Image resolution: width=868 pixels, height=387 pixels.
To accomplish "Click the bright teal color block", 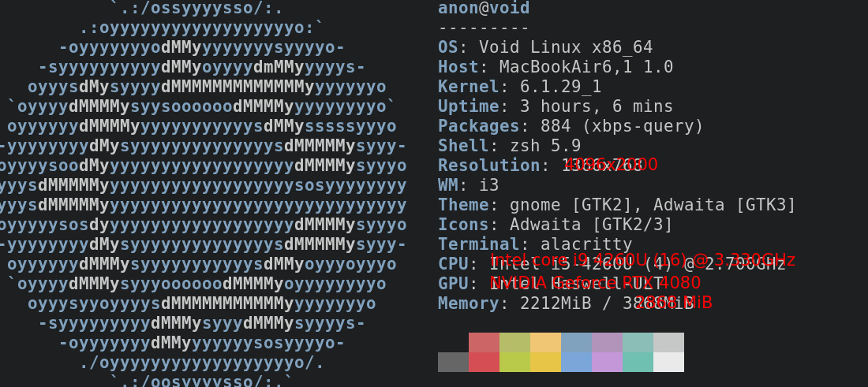I will 638,362.
